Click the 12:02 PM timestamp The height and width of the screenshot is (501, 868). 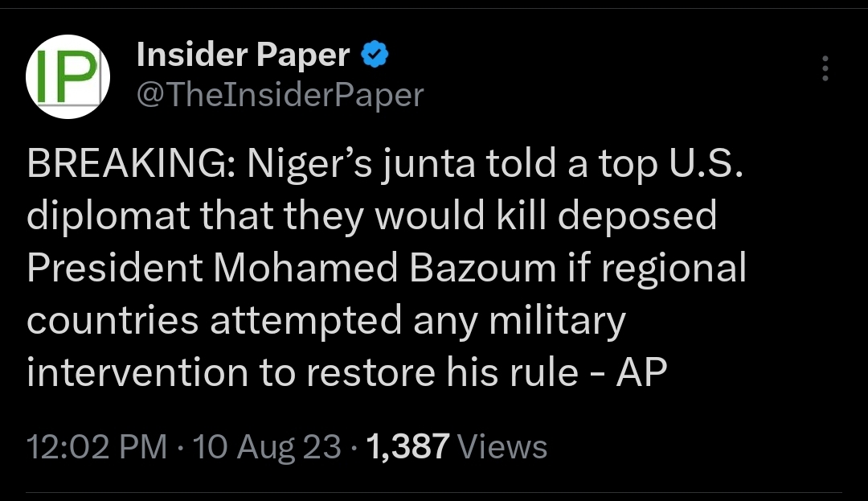pos(97,446)
